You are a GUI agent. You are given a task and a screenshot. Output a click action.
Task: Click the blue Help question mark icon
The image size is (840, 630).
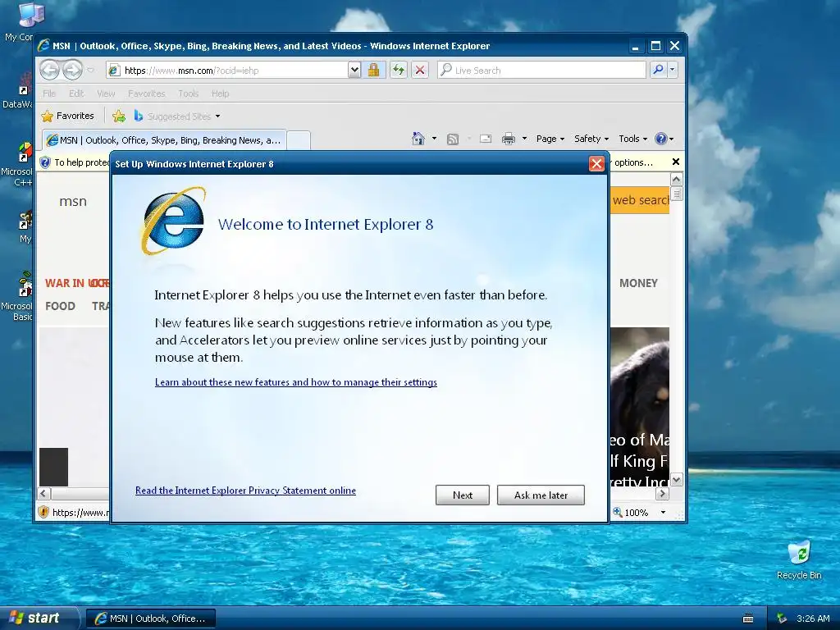coord(661,139)
